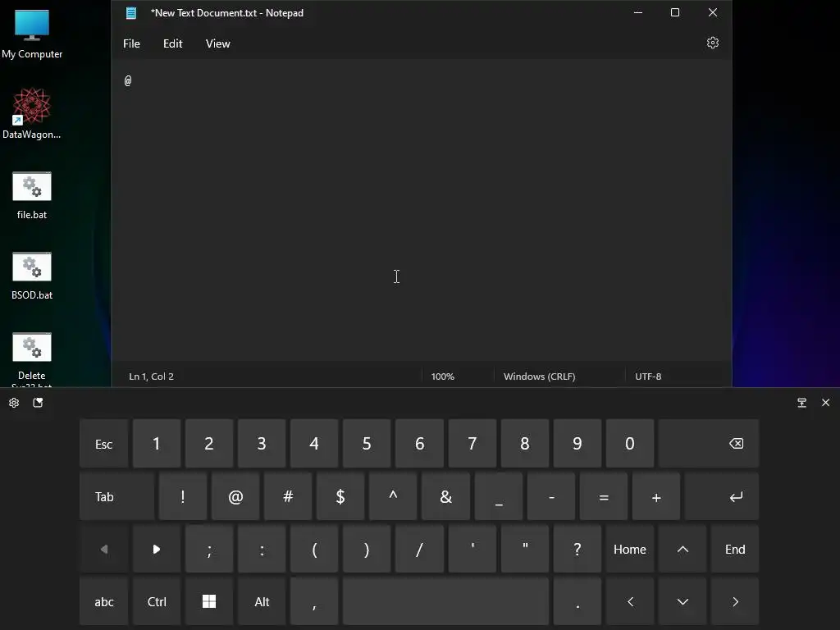Toggle the Ctrl key
Image resolution: width=840 pixels, height=630 pixels.
pos(157,601)
